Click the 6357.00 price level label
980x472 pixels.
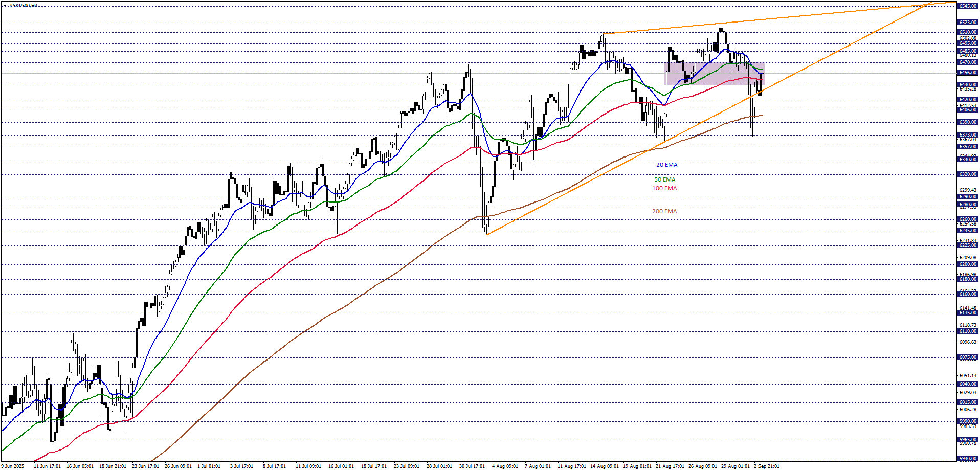(x=967, y=147)
